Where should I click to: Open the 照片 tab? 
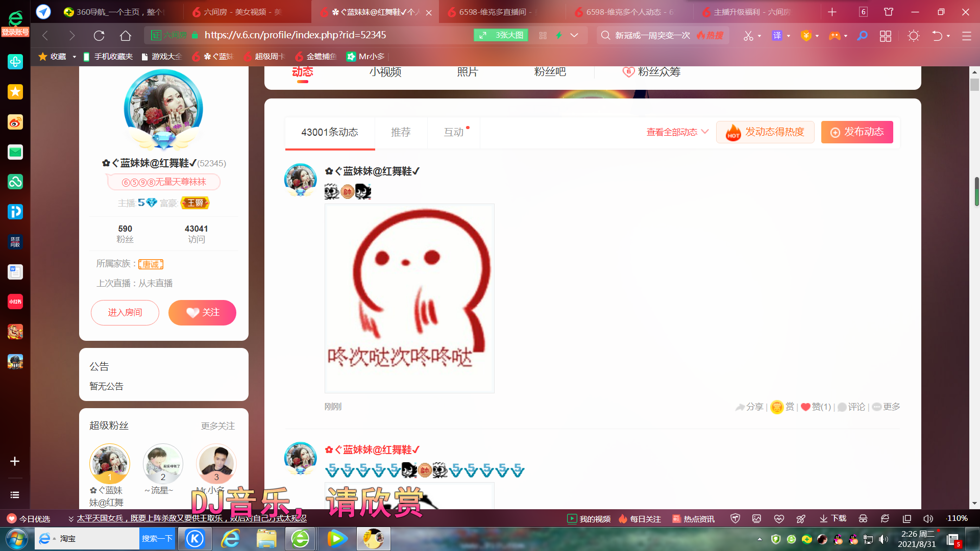[x=468, y=72]
